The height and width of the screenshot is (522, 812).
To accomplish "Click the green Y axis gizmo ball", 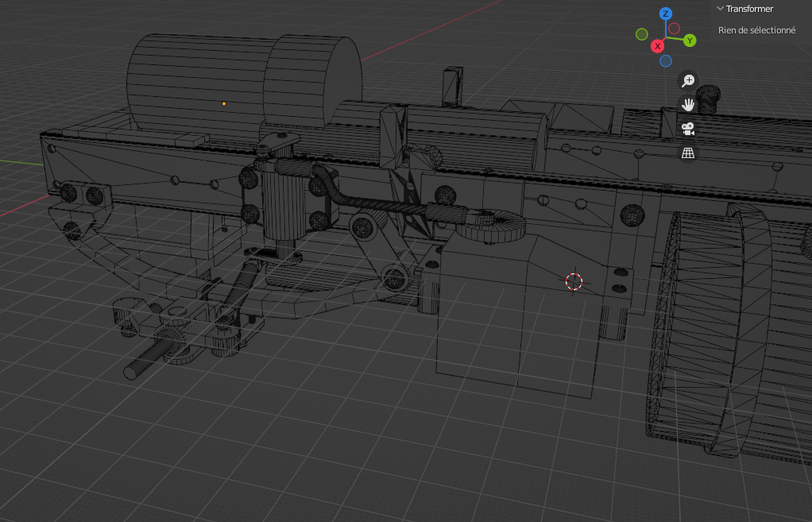I will click(690, 41).
